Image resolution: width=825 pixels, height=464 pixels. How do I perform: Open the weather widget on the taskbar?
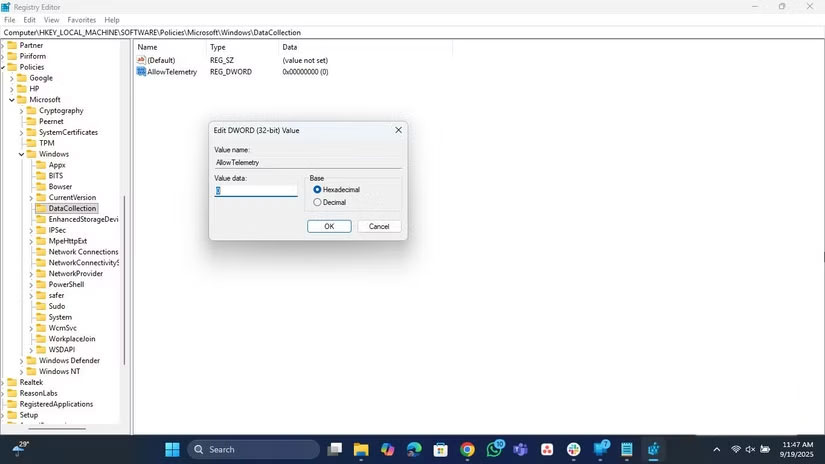click(20, 448)
